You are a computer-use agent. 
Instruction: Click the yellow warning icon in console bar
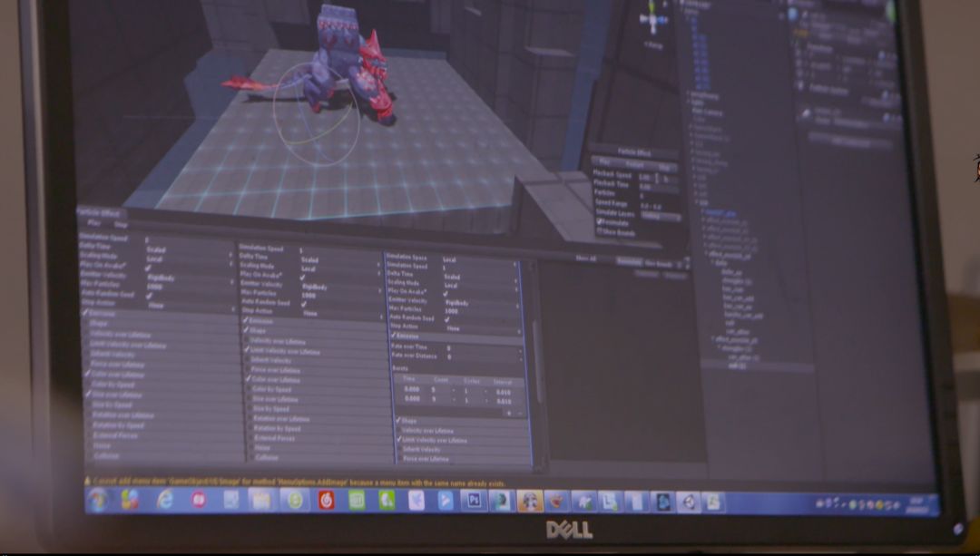coord(87,481)
